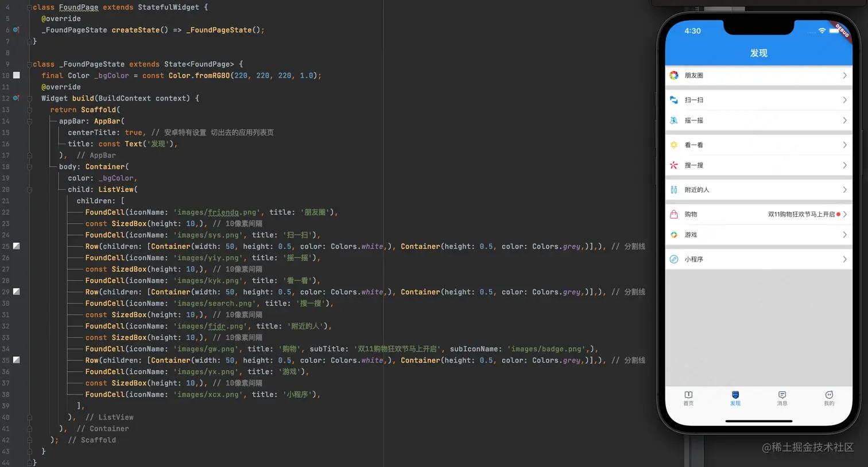The height and width of the screenshot is (467, 868).
Task: Fold the body: Container( block
Action: coord(29,166)
